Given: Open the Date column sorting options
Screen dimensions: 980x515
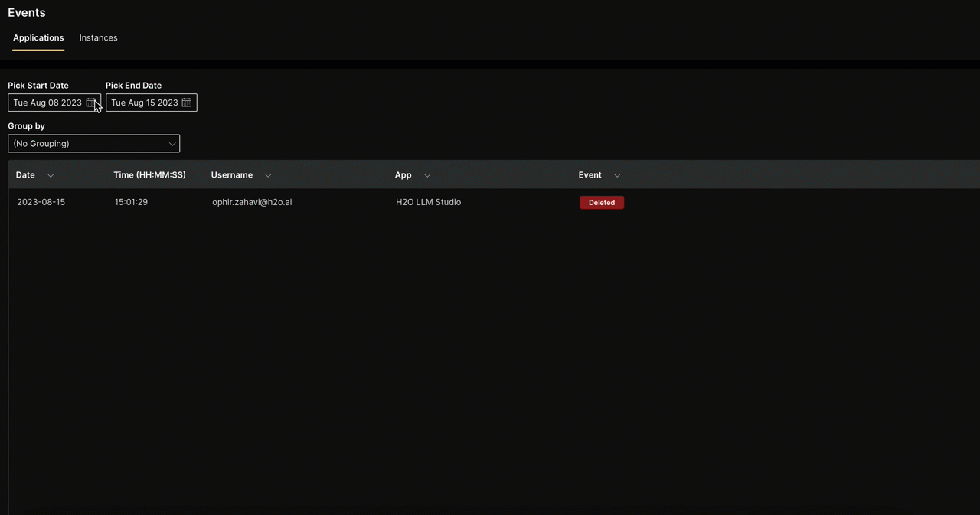Looking at the screenshot, I should click(51, 174).
